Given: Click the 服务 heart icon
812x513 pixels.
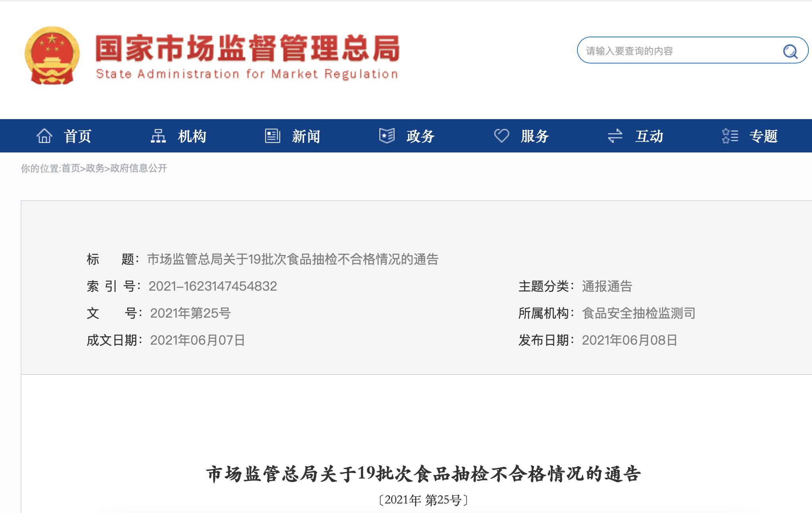Looking at the screenshot, I should 501,135.
